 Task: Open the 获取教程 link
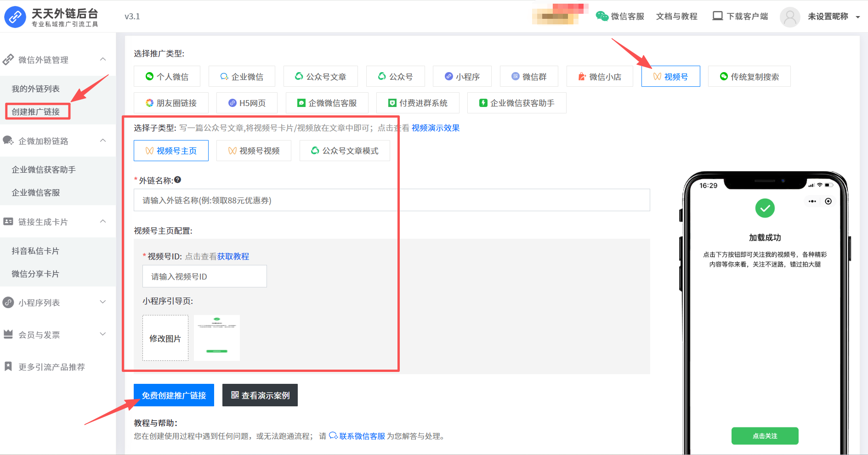(233, 256)
